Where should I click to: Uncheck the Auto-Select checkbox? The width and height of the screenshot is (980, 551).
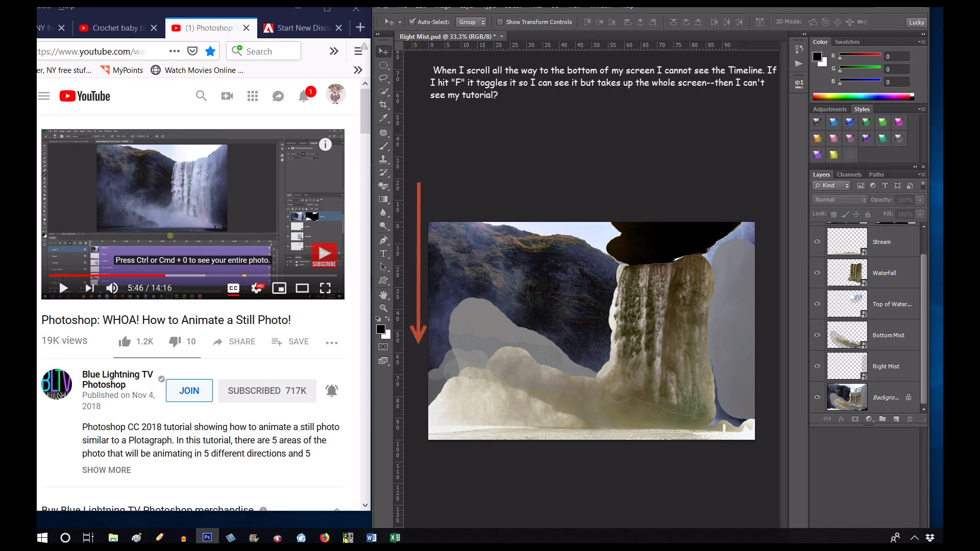click(x=412, y=22)
